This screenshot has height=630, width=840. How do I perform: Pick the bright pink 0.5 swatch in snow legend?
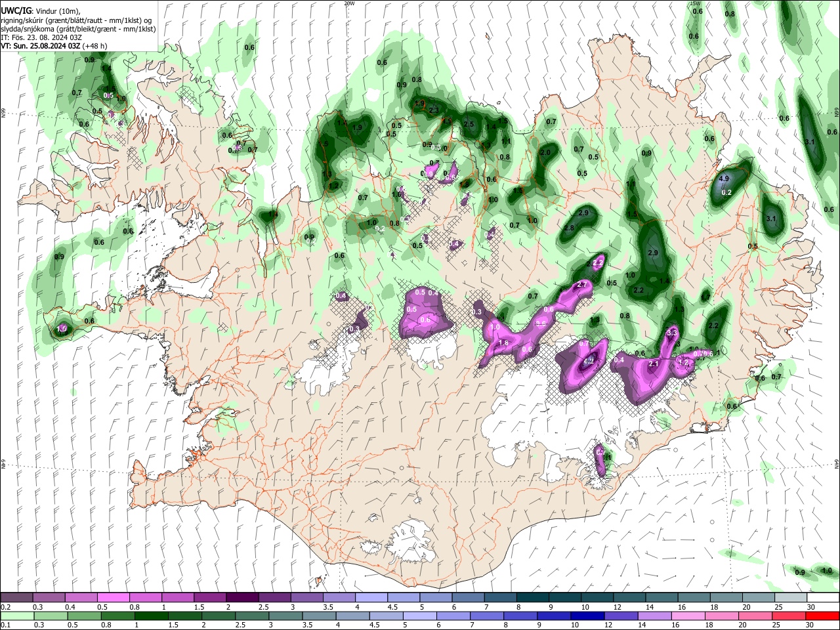(x=114, y=598)
